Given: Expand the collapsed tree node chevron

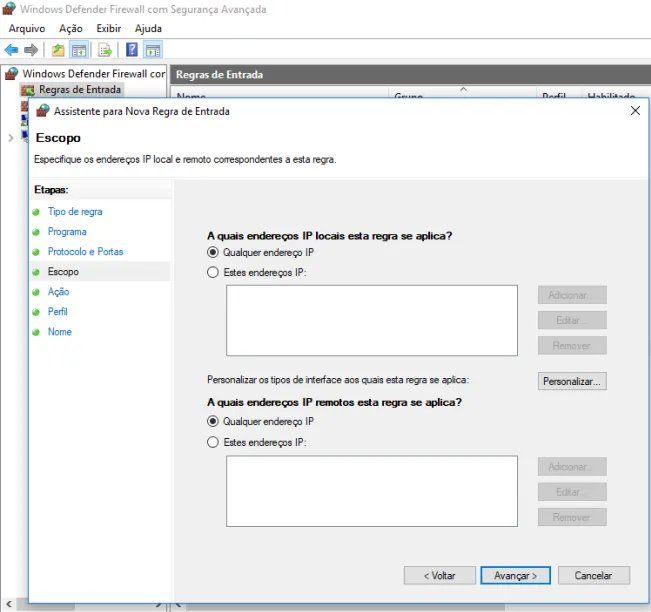Looking at the screenshot, I should coord(11,137).
